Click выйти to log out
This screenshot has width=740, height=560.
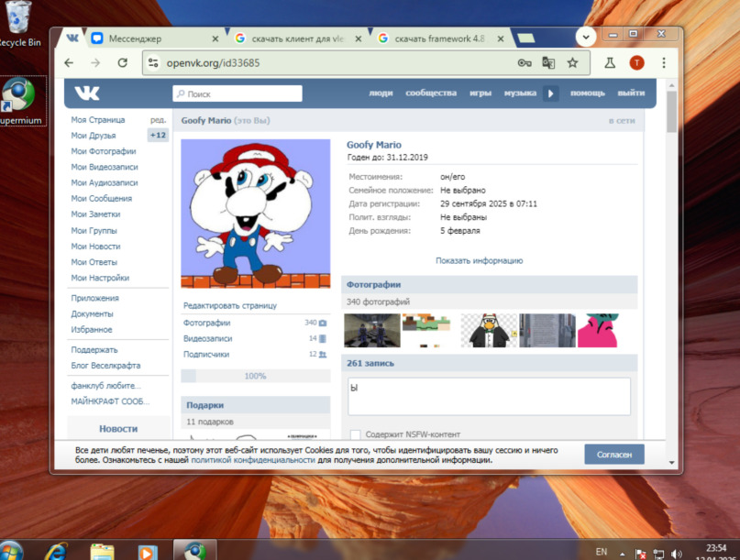(631, 93)
